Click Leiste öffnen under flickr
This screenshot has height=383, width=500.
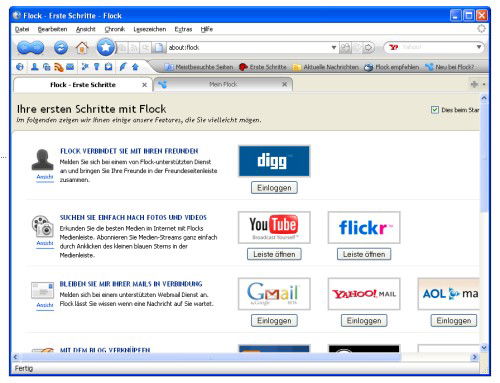click(x=364, y=254)
